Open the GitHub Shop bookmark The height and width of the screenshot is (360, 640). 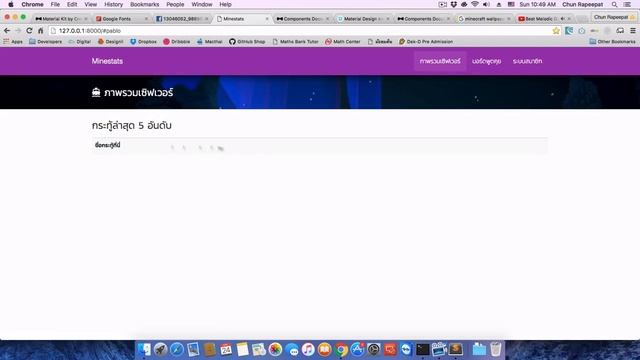247,42
